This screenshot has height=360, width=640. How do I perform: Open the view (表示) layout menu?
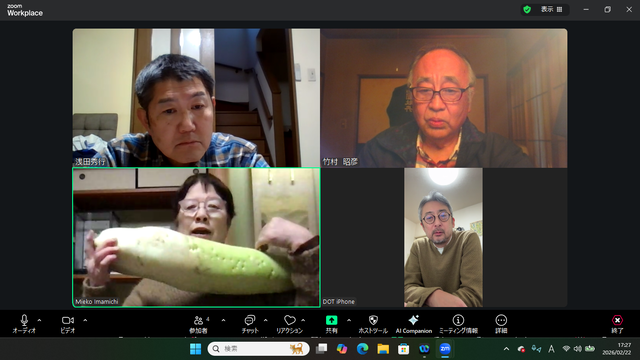(552, 9)
